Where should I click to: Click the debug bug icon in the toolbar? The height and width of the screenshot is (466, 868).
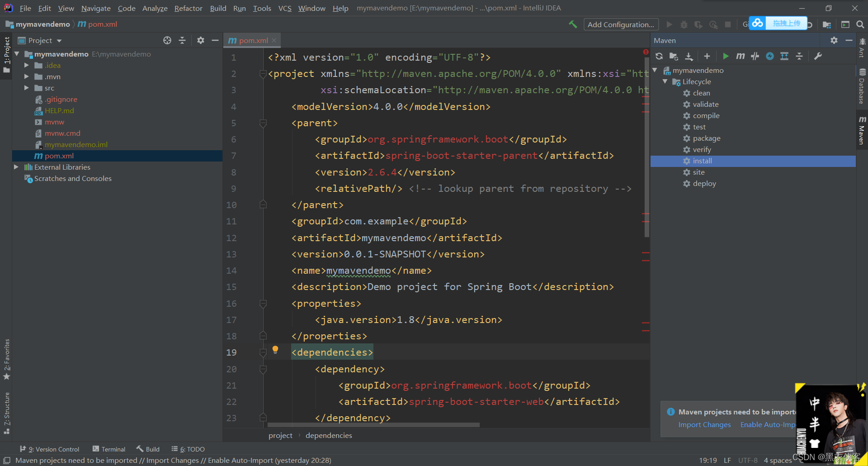coord(684,24)
